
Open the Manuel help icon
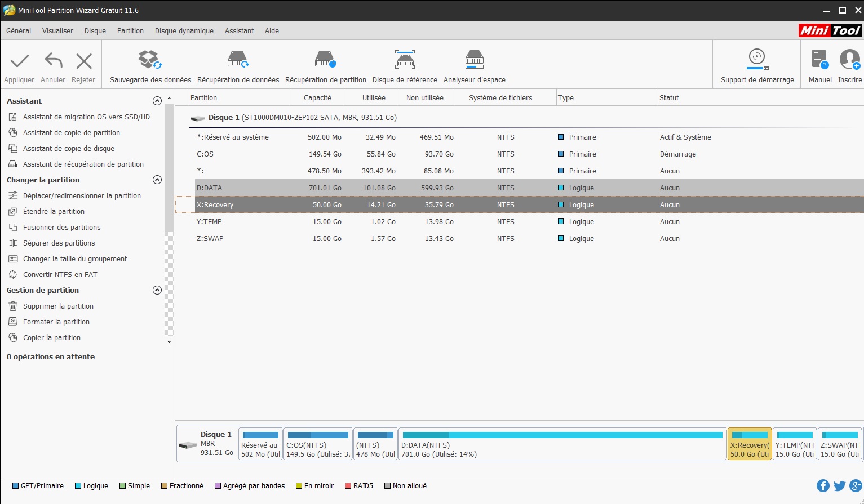819,59
